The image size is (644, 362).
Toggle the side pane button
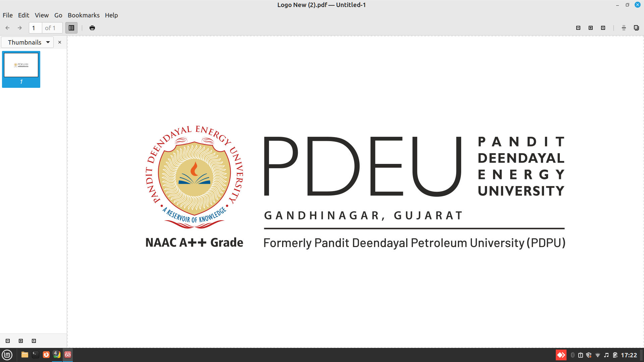(71, 28)
